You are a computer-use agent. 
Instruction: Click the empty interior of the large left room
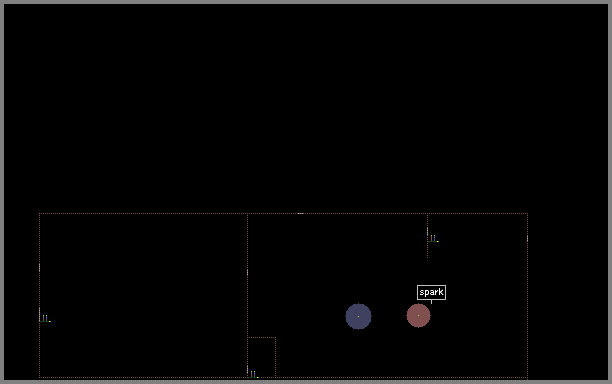coord(143,295)
